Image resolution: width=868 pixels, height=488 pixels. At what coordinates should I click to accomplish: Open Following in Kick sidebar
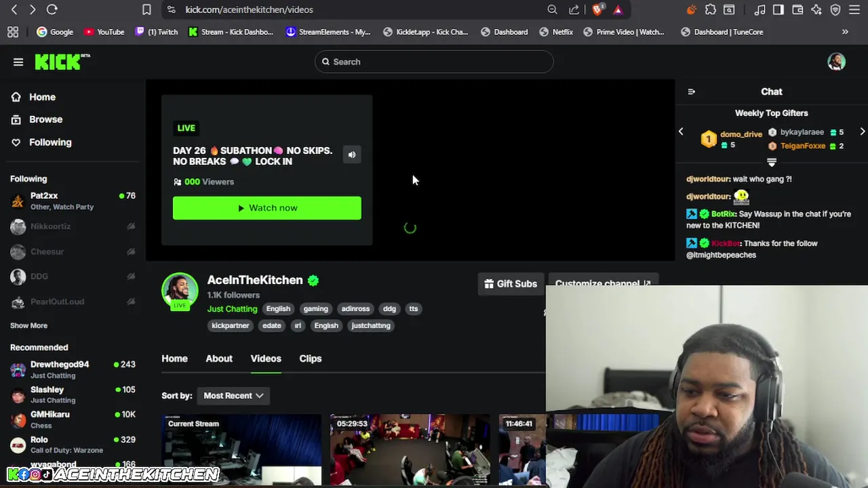(x=41, y=142)
